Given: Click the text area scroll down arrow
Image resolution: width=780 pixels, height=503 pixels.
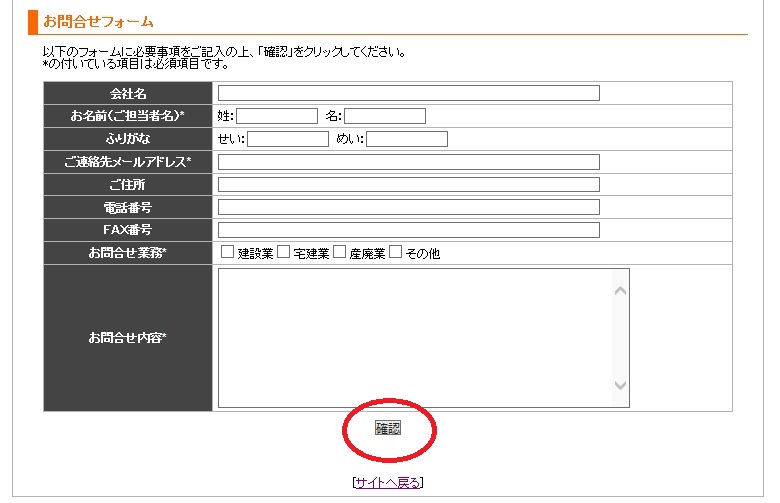Looking at the screenshot, I should tap(620, 385).
